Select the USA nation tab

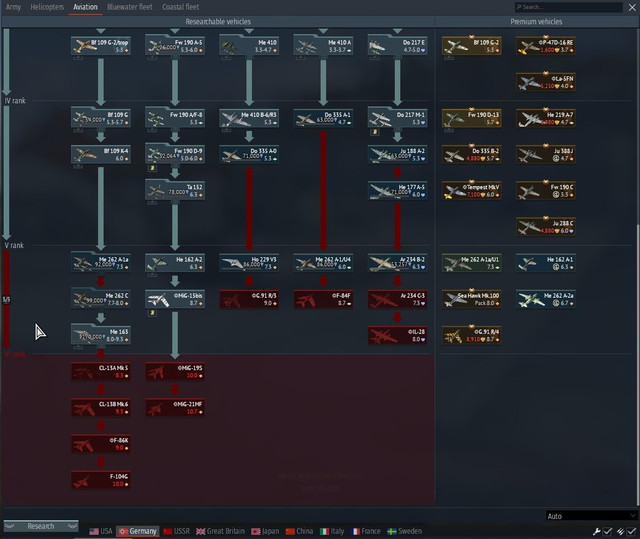click(101, 531)
